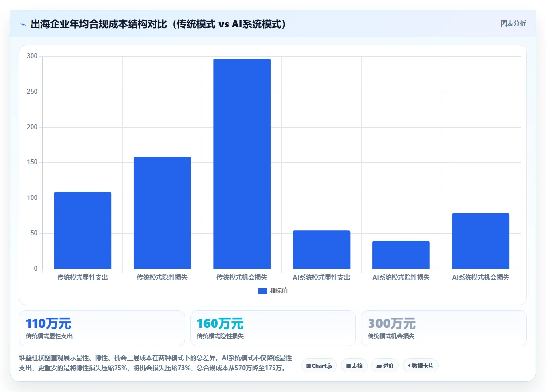The height and width of the screenshot is (392, 546).
Task: Click the AI系统模式机会损失 bar
Action: pyautogui.click(x=481, y=240)
